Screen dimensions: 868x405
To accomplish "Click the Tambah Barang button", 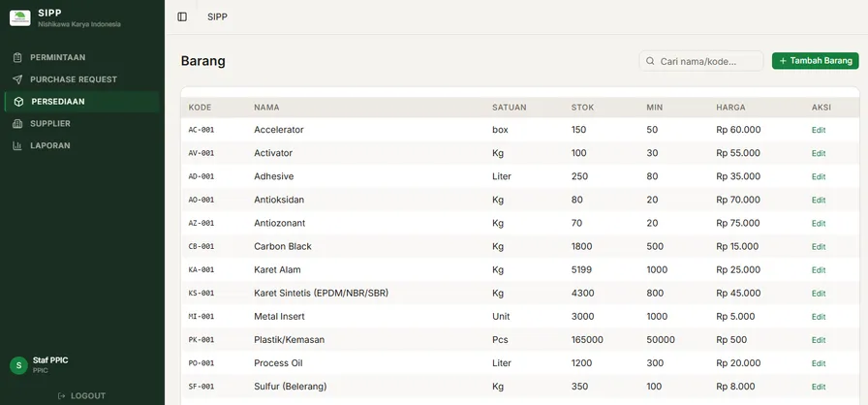I will [x=816, y=61].
